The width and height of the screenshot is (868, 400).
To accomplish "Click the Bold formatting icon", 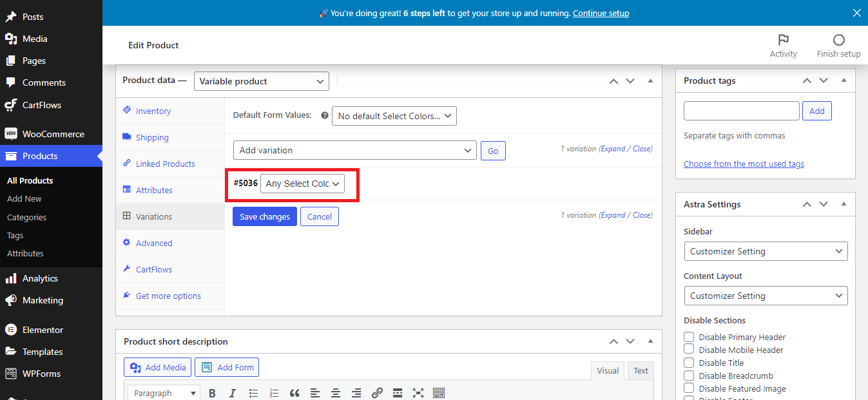I will (212, 393).
